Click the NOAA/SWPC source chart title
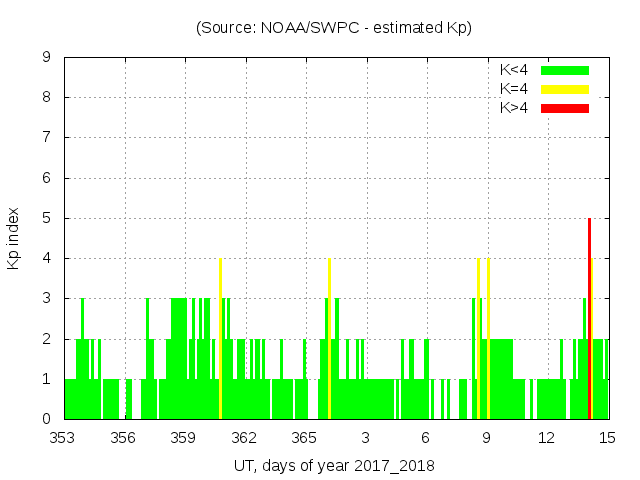 pos(334,28)
